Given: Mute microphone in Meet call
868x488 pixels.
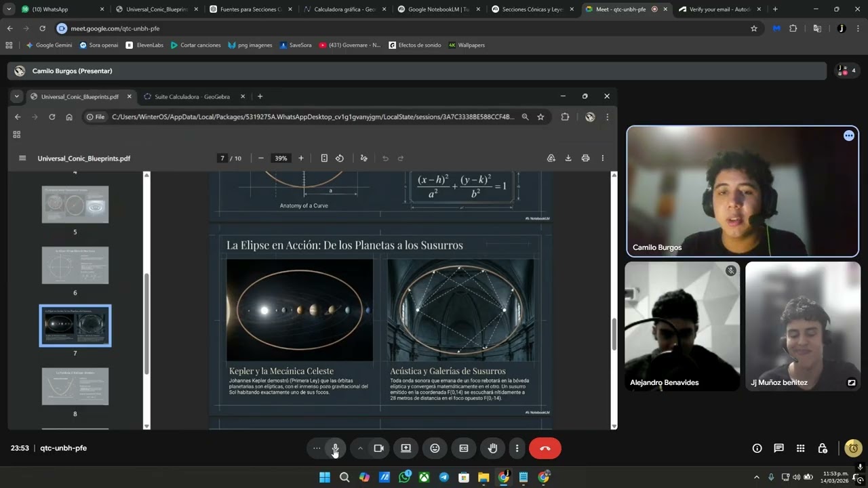Looking at the screenshot, I should (335, 448).
